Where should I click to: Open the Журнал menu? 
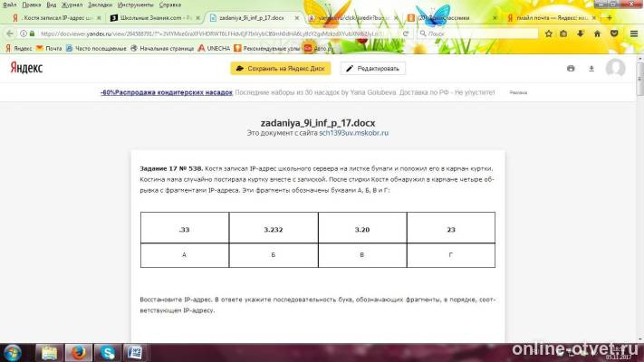[72, 5]
